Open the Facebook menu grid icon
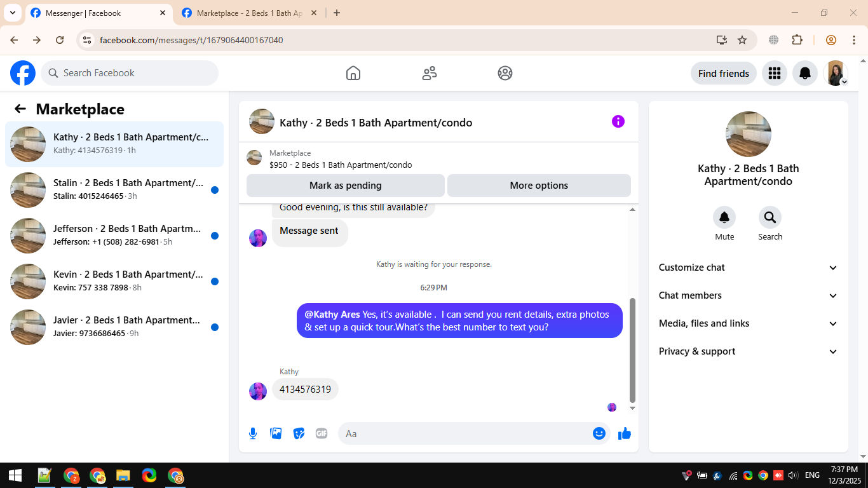This screenshot has height=488, width=868. (774, 73)
